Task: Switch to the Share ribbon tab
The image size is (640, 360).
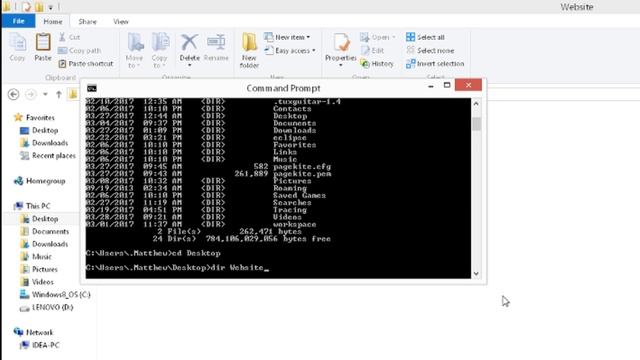Action: [87, 21]
